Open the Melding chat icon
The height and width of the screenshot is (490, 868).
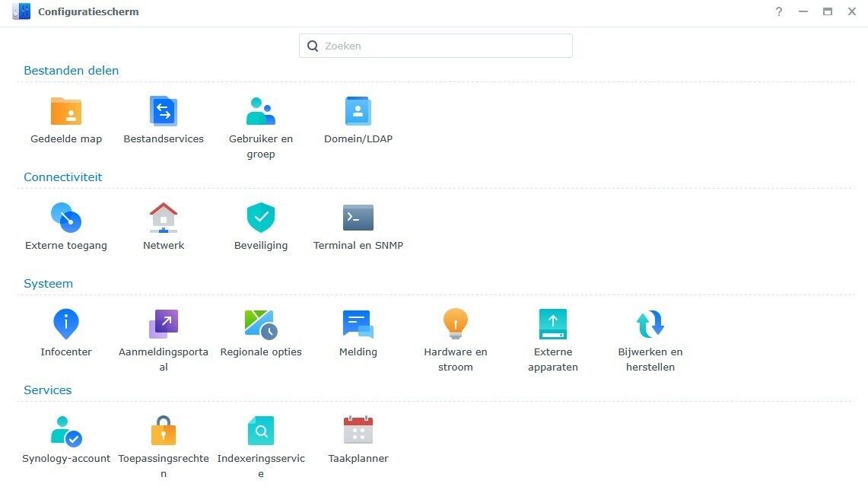coord(358,324)
